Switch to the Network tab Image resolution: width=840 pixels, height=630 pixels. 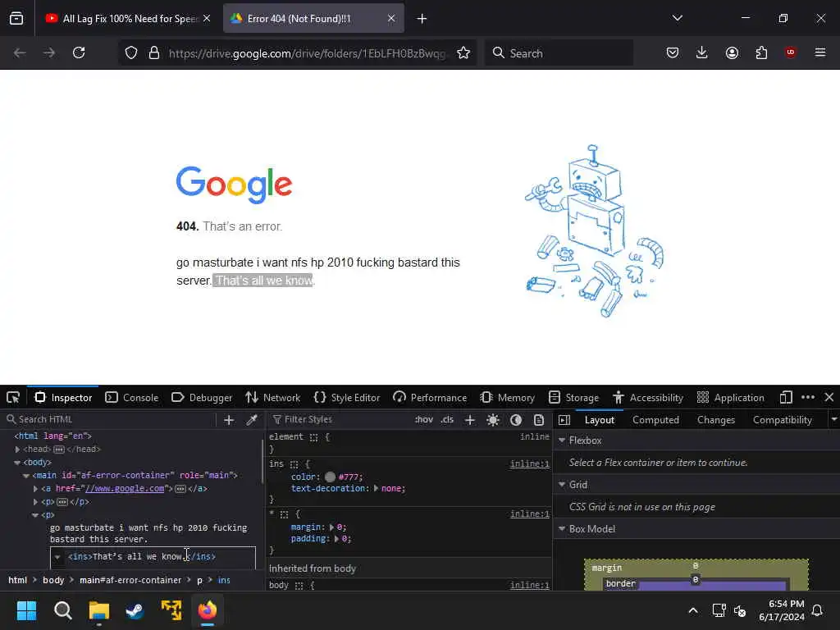pos(272,398)
